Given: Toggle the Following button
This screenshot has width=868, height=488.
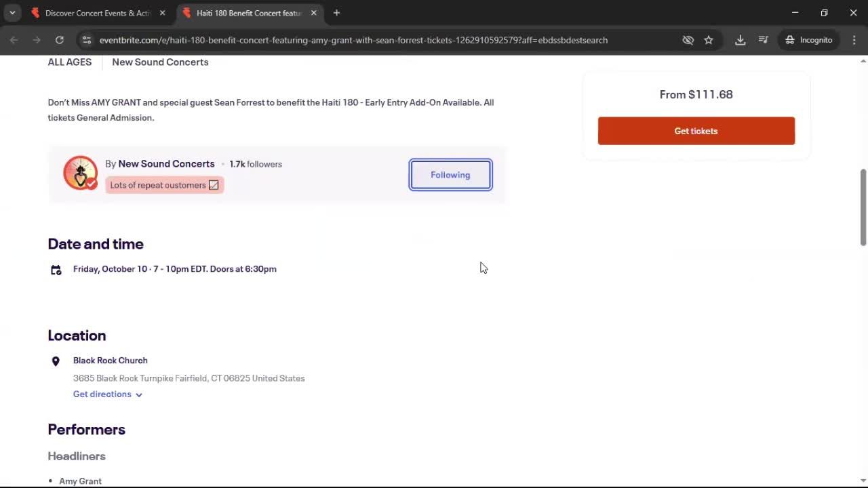Looking at the screenshot, I should pyautogui.click(x=450, y=175).
